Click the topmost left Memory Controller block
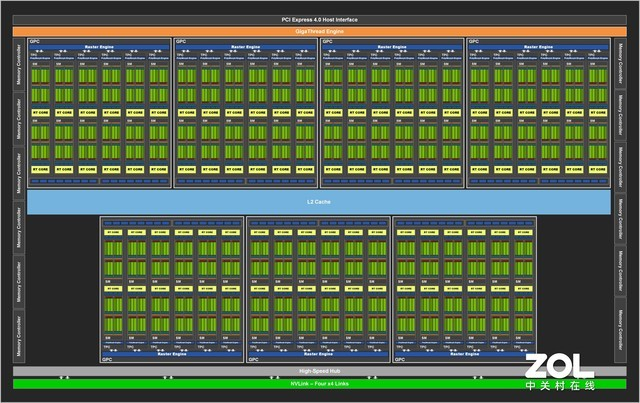 click(x=18, y=66)
